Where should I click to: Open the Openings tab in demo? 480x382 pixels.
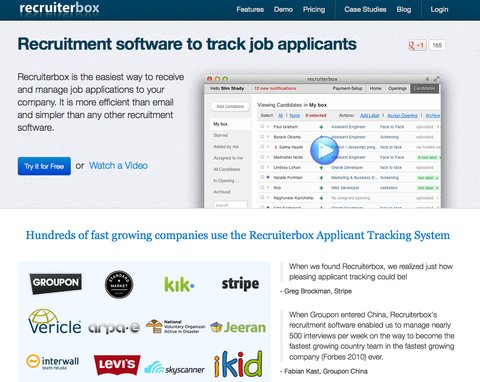pyautogui.click(x=397, y=88)
